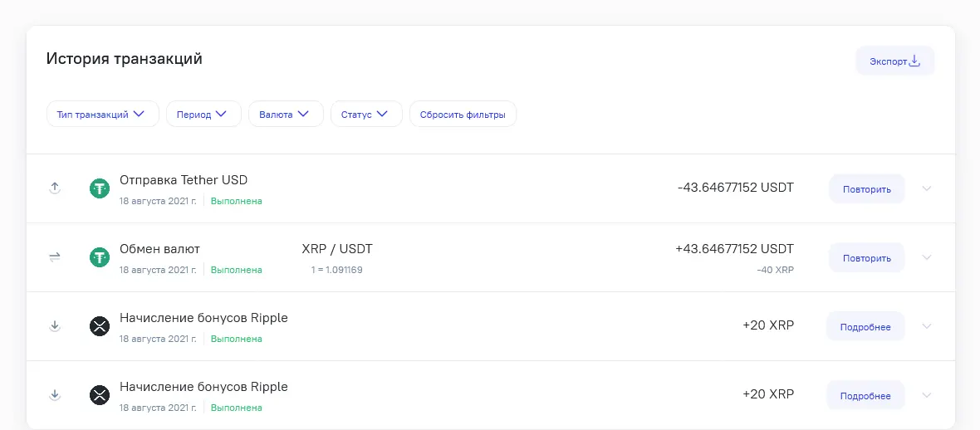Click the upload arrow icon beside Отправка Tether USD
This screenshot has height=430, width=980.
pyautogui.click(x=54, y=188)
